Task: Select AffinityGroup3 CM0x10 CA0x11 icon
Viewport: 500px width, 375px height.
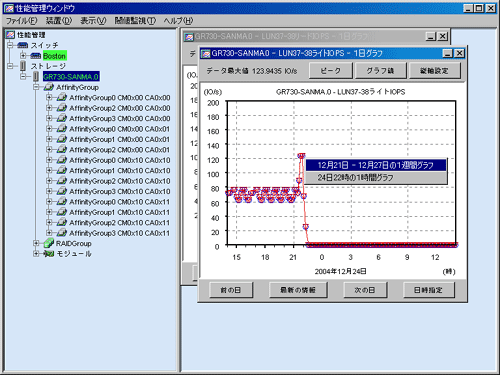Action: click(62, 233)
